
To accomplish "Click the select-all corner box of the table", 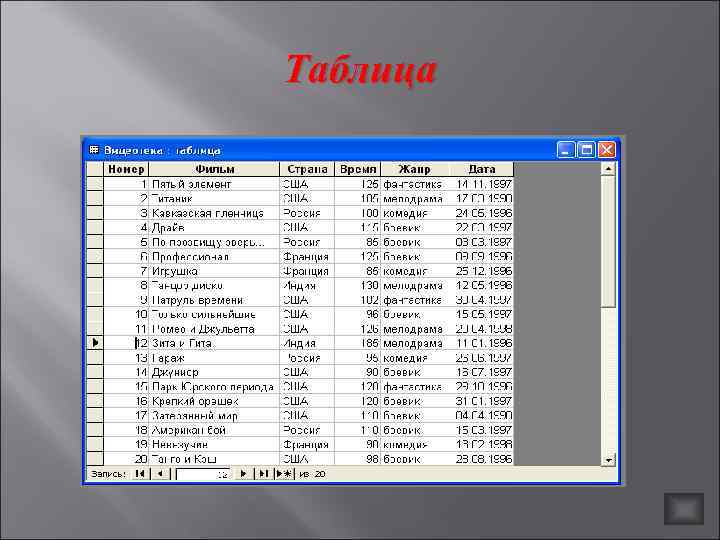I will [x=95, y=169].
